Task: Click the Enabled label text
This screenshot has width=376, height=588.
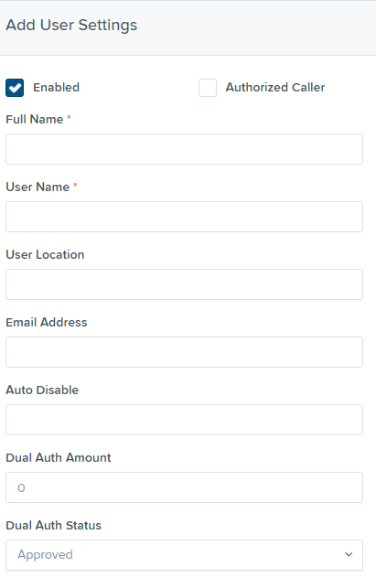Action: (x=57, y=88)
